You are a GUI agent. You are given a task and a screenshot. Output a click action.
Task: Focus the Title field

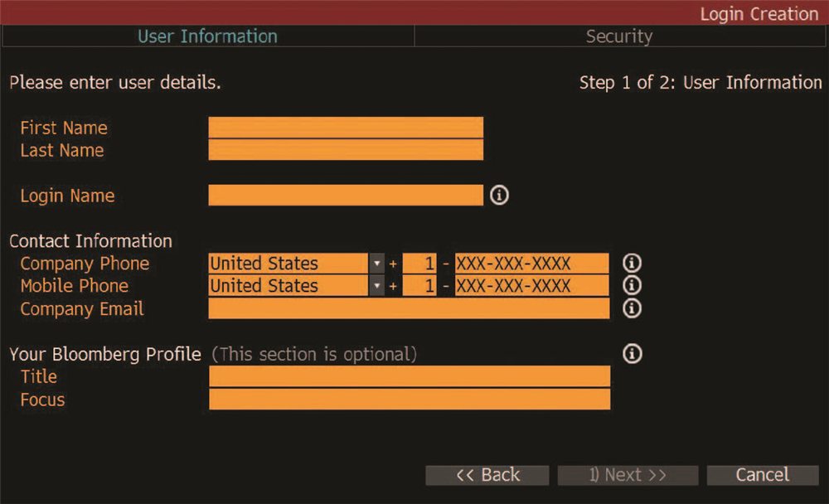(x=410, y=376)
